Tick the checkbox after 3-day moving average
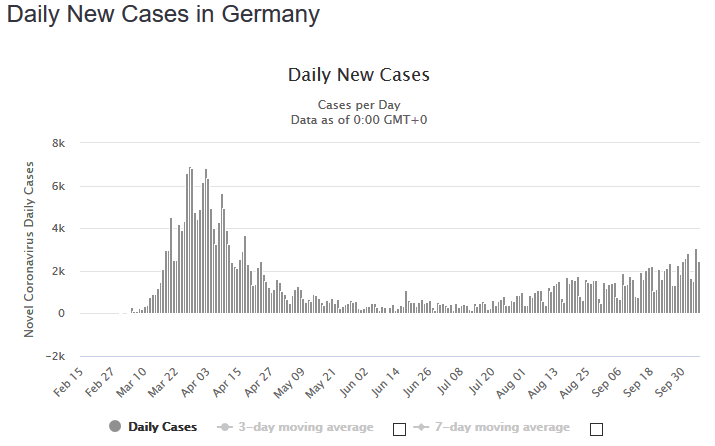This screenshot has width=715, height=446. 399,429
